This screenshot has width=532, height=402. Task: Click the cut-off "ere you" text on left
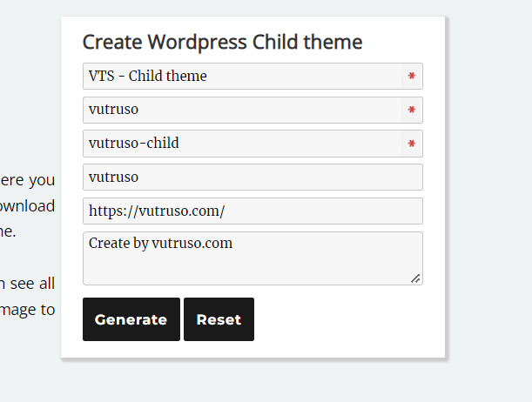28,181
